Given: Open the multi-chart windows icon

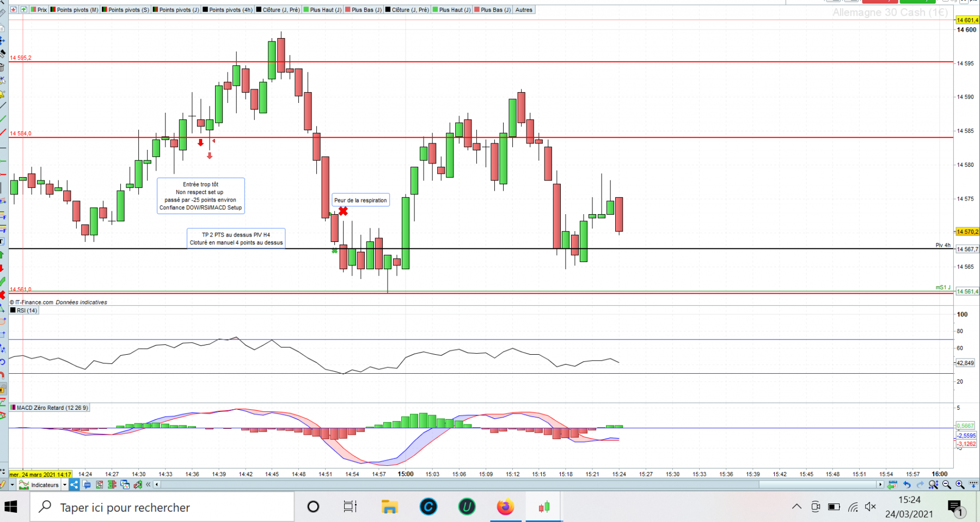Looking at the screenshot, I should [x=125, y=484].
